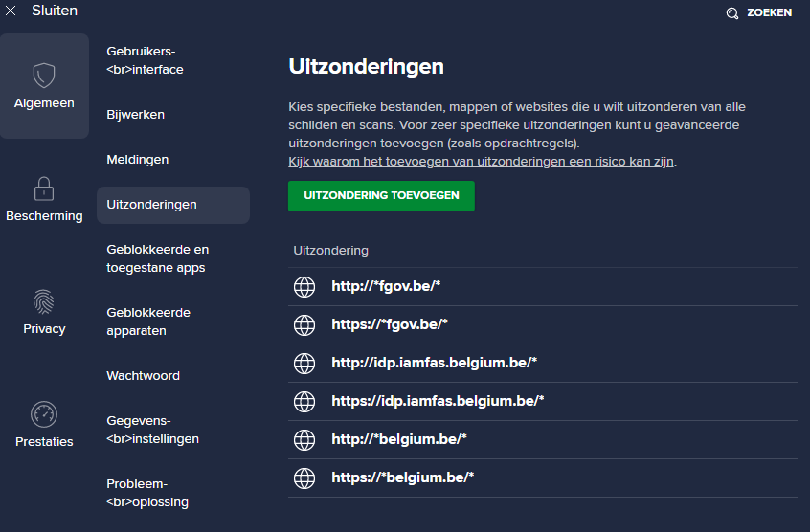
Task: Open the Gebruikersinterface settings page
Action: click(145, 60)
